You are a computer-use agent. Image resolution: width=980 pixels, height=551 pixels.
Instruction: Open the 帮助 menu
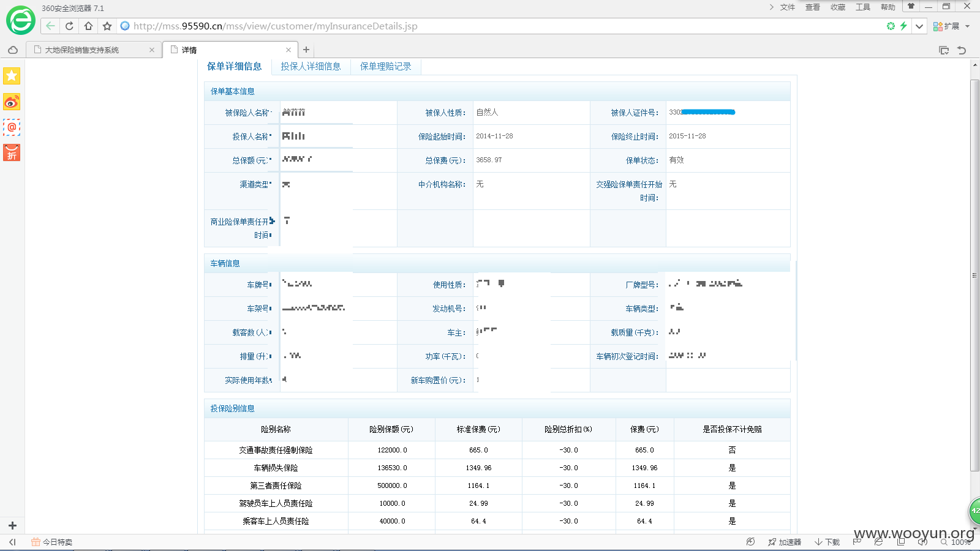(x=888, y=7)
